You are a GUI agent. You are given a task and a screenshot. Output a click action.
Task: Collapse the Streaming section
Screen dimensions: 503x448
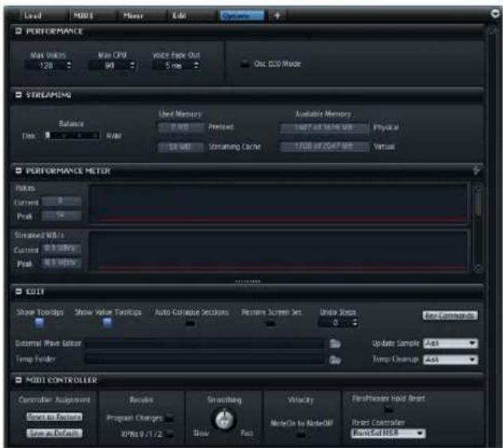[x=18, y=95]
